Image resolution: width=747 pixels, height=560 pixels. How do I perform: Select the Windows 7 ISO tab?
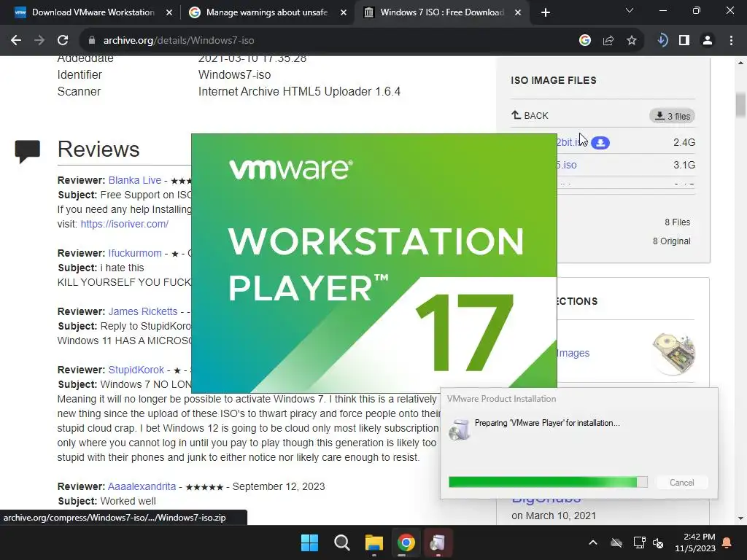coord(441,12)
